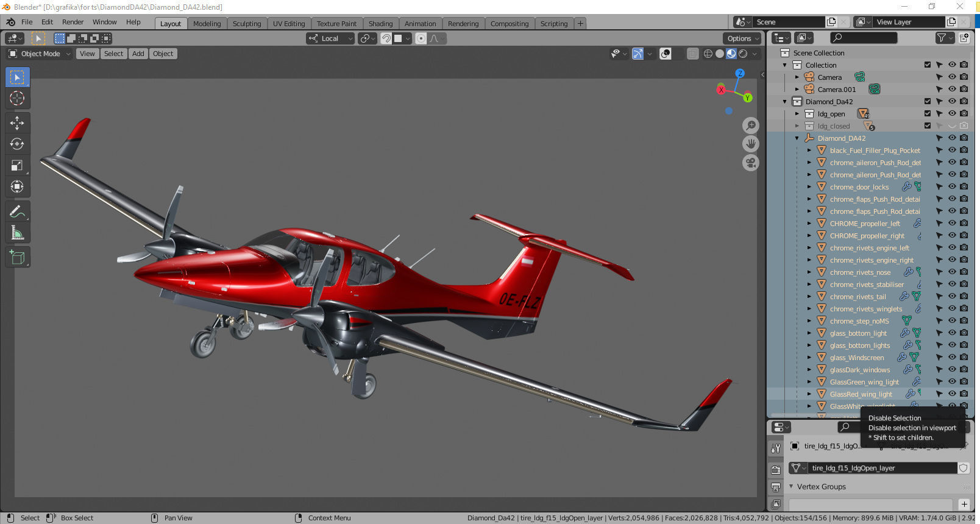Uncheck the Collection exclude checkbox
Screen dimensions: 980x524
click(x=928, y=65)
